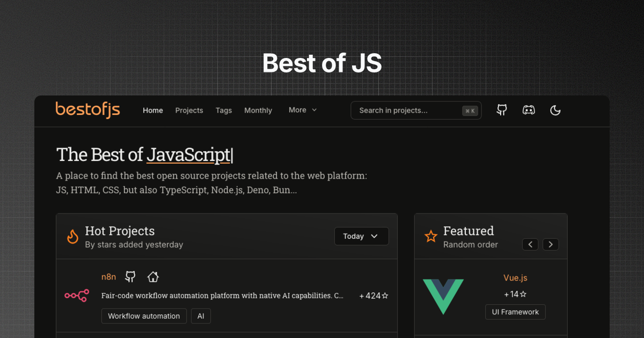Click the Vue.js logo image
644x338 pixels.
(443, 296)
